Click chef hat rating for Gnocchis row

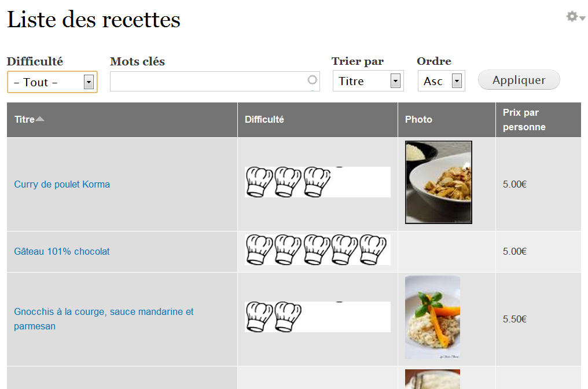274,317
